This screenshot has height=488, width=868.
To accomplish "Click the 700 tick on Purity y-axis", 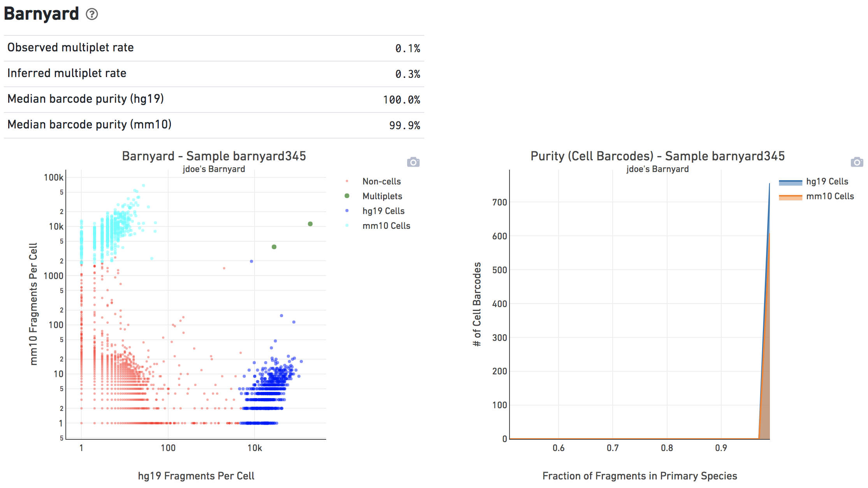I will tap(499, 202).
